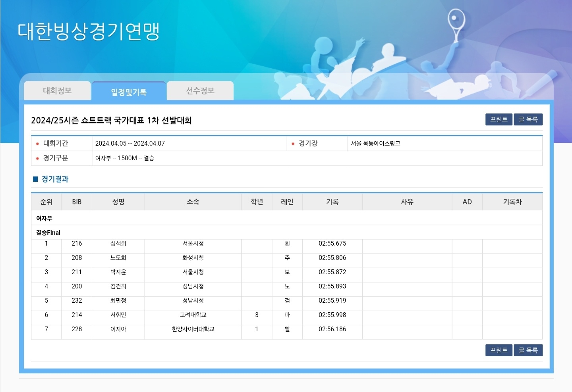Switch to the 대회정보 tab
This screenshot has width=572, height=392.
[57, 91]
